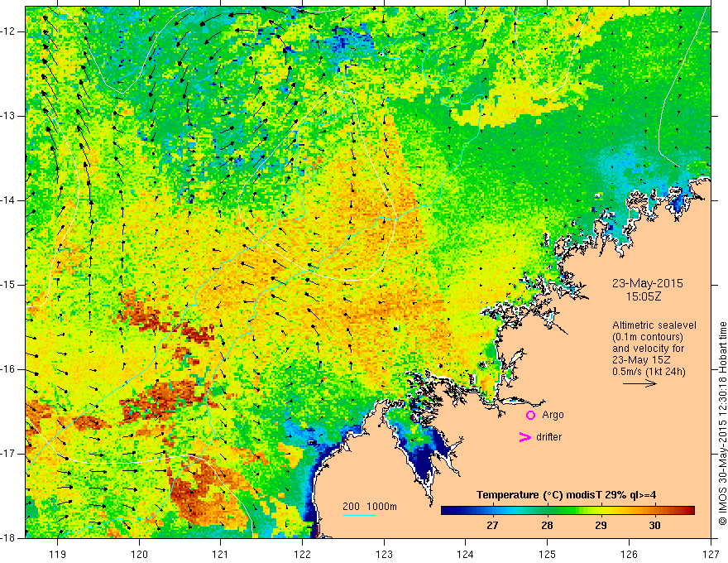Click the 27 value on the temperature scale
This screenshot has width=728, height=563.
coord(492,526)
